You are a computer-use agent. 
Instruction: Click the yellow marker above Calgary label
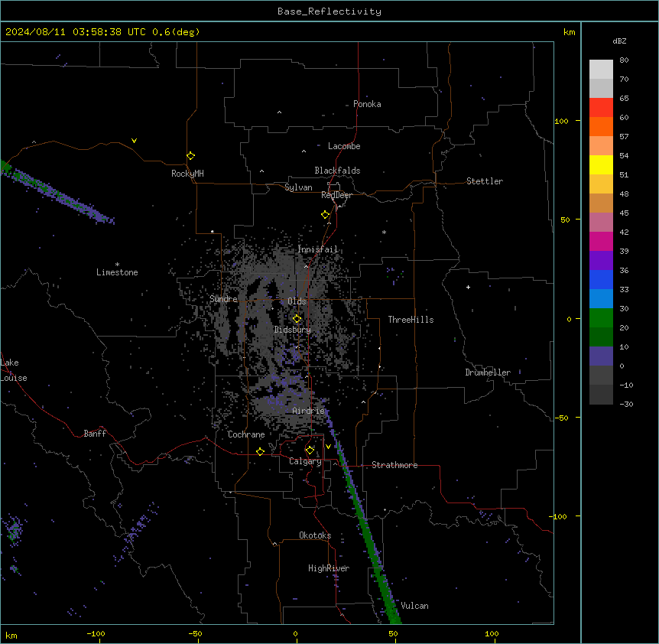click(x=310, y=450)
